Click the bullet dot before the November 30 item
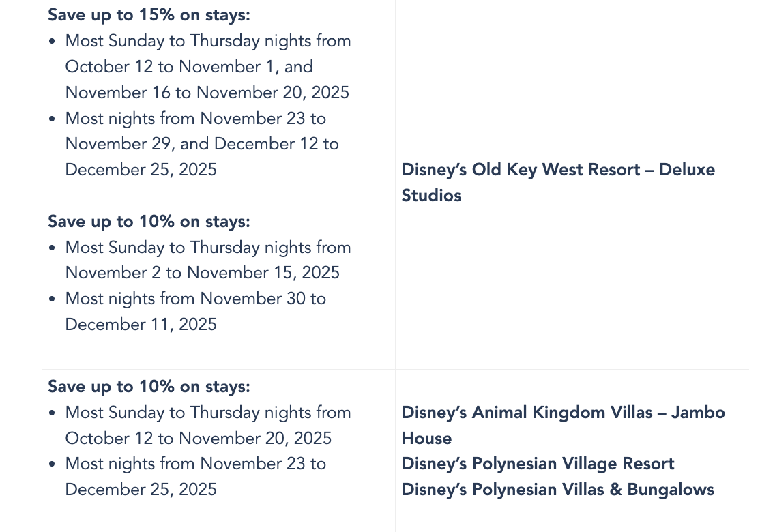Screen dimensions: 760x532 tap(53, 299)
